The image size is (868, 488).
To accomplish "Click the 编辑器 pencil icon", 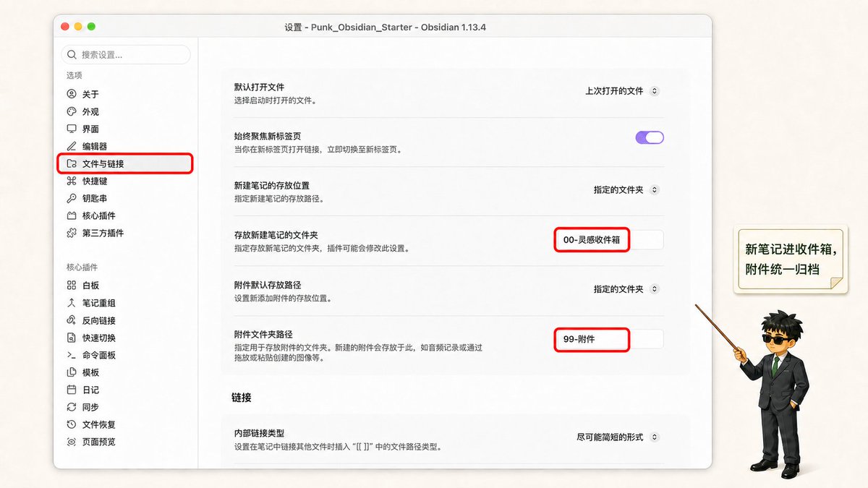I will click(71, 146).
